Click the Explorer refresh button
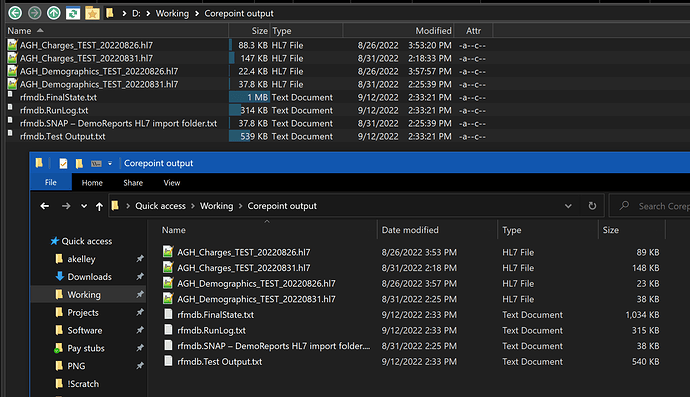This screenshot has width=690, height=397. click(592, 206)
